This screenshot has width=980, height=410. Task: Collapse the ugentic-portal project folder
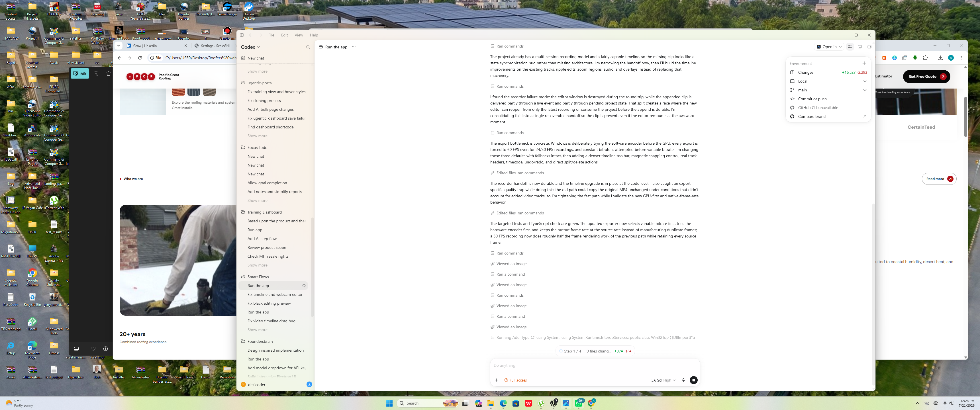(x=260, y=83)
